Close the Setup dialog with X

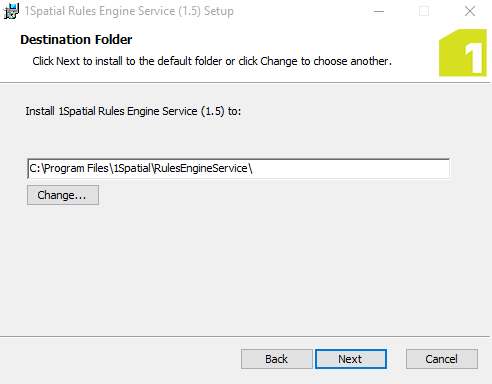coord(470,11)
